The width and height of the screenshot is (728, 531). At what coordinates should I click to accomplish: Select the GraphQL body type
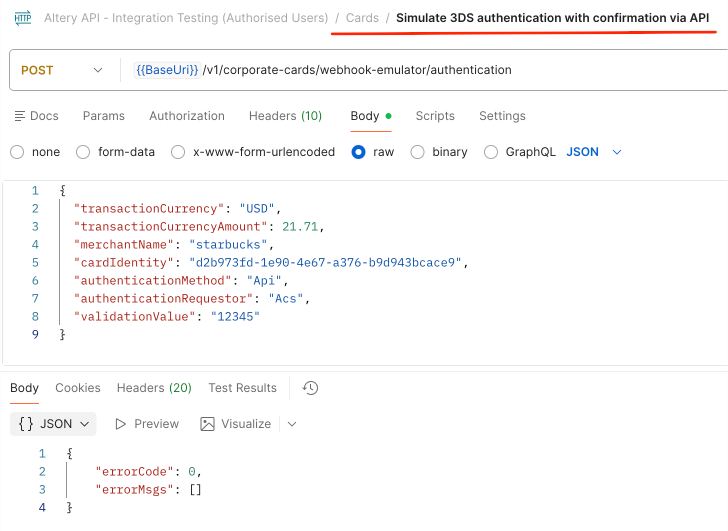pos(491,152)
